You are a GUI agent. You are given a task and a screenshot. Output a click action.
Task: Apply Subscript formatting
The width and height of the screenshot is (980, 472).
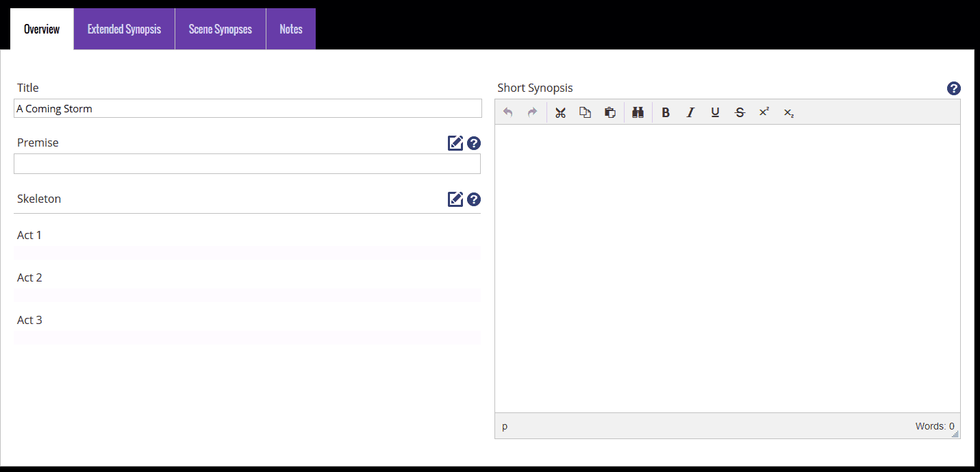point(789,112)
